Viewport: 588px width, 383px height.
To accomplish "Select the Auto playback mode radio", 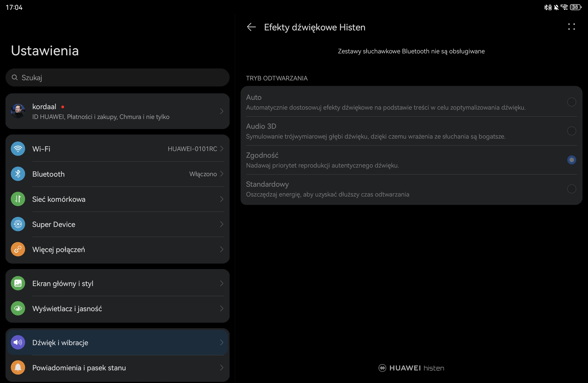I will coord(571,102).
